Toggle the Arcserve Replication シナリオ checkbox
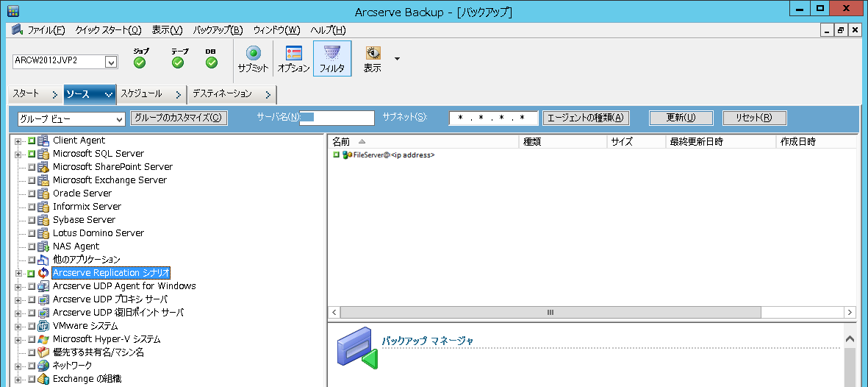 32,274
